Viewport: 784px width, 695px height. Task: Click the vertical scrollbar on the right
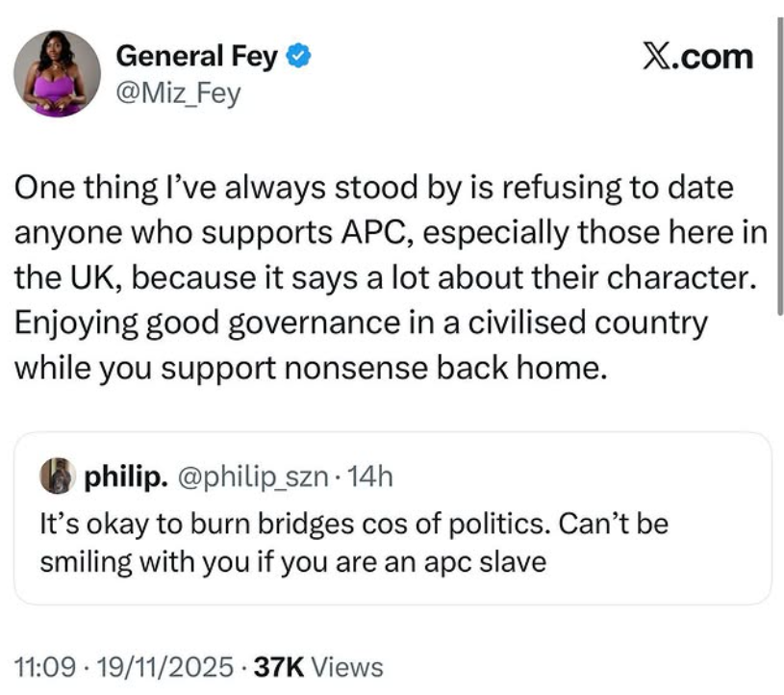779,164
